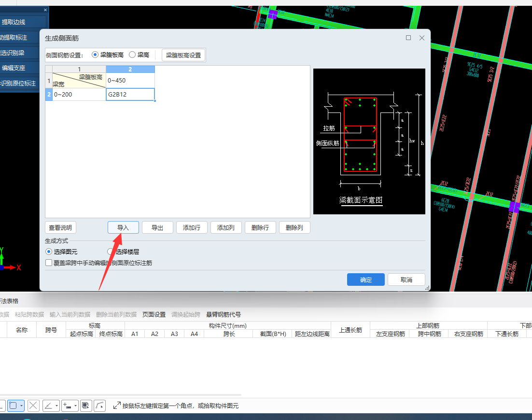
Task: Confirm with the 确定 button
Action: pyautogui.click(x=366, y=280)
